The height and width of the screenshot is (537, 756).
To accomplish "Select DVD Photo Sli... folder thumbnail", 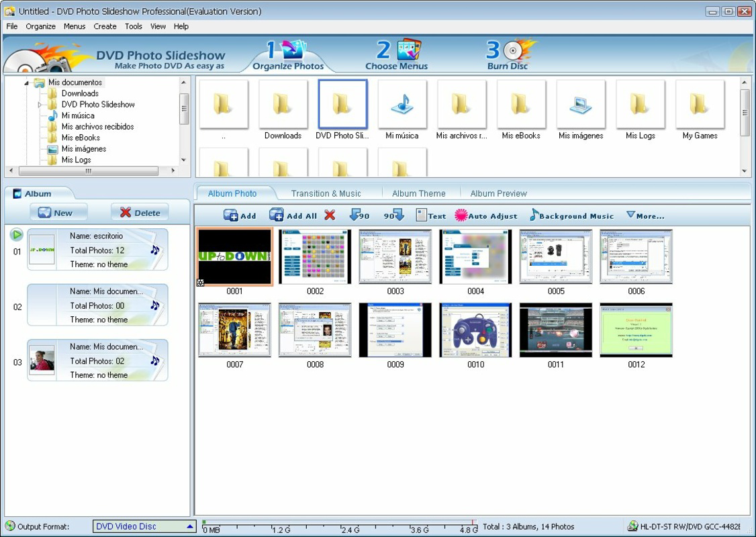I will [342, 105].
